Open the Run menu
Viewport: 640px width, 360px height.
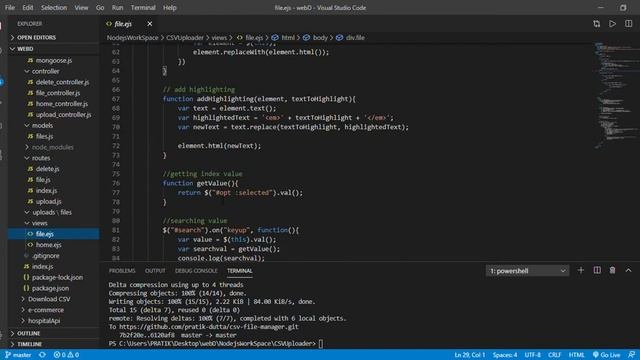click(x=118, y=8)
